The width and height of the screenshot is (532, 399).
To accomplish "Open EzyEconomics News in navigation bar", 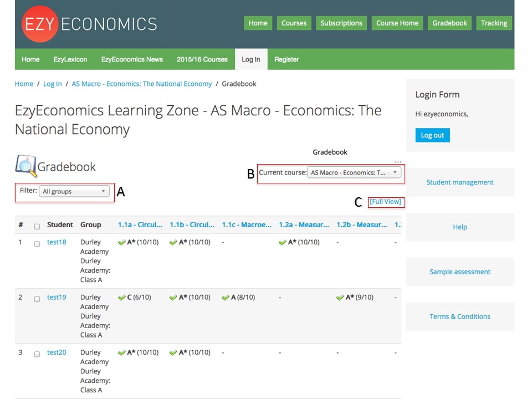I will coord(132,59).
